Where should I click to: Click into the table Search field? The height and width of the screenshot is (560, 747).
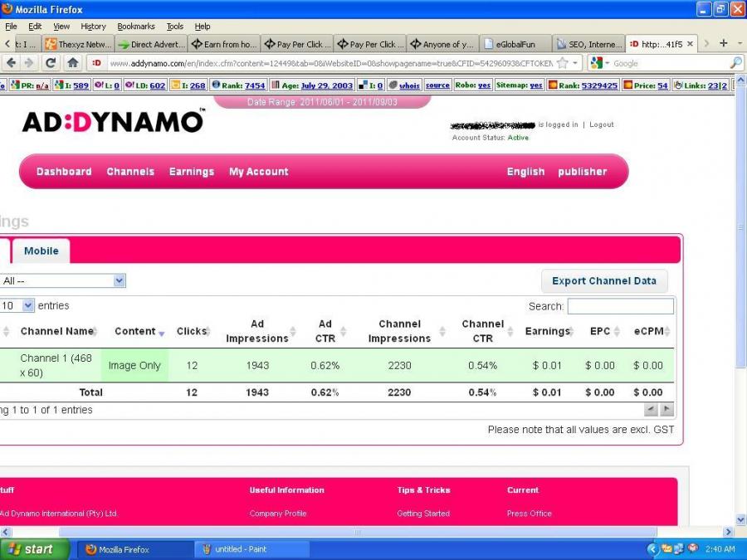click(x=620, y=306)
